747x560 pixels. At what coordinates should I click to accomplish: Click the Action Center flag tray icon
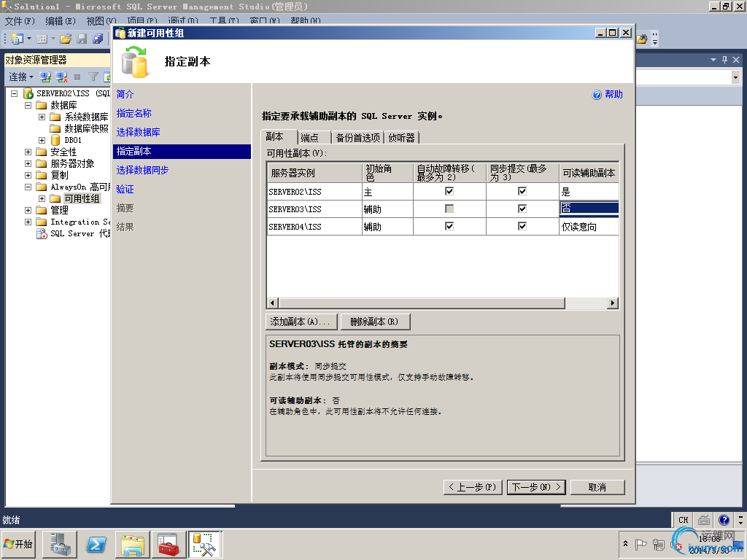coord(641,544)
